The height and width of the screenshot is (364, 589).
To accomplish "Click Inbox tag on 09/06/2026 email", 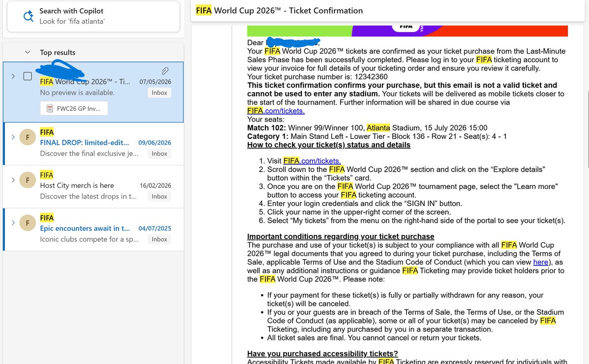I will [160, 154].
